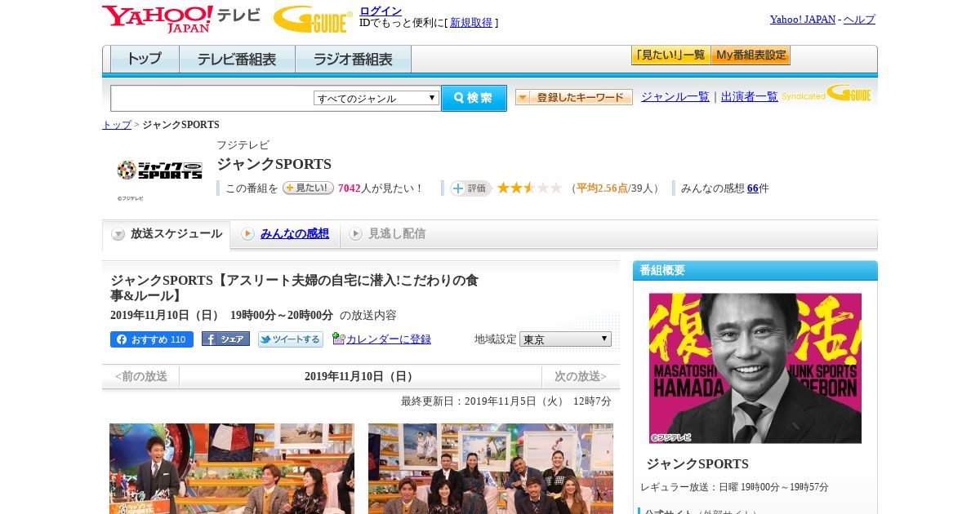This screenshot has height=514, width=980.
Task: Click the トップ breadcrumb link
Action: 117,125
